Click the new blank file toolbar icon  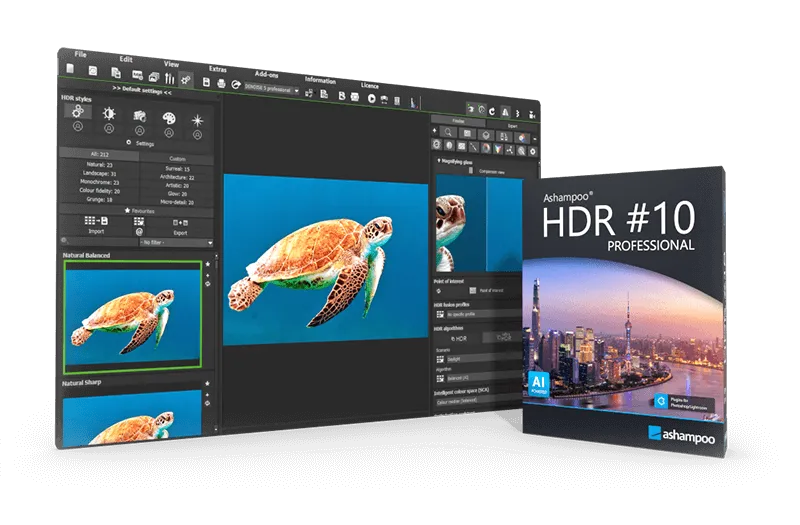pos(70,68)
